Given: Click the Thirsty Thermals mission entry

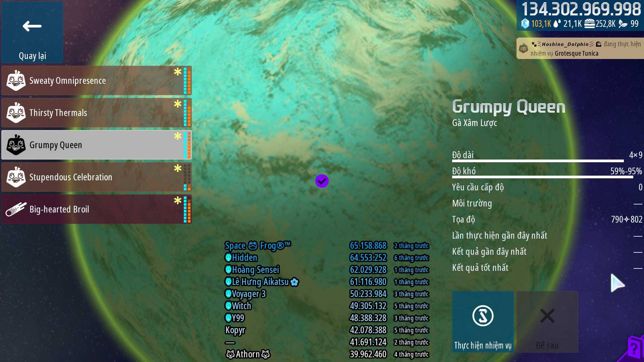Looking at the screenshot, I should click(97, 113).
